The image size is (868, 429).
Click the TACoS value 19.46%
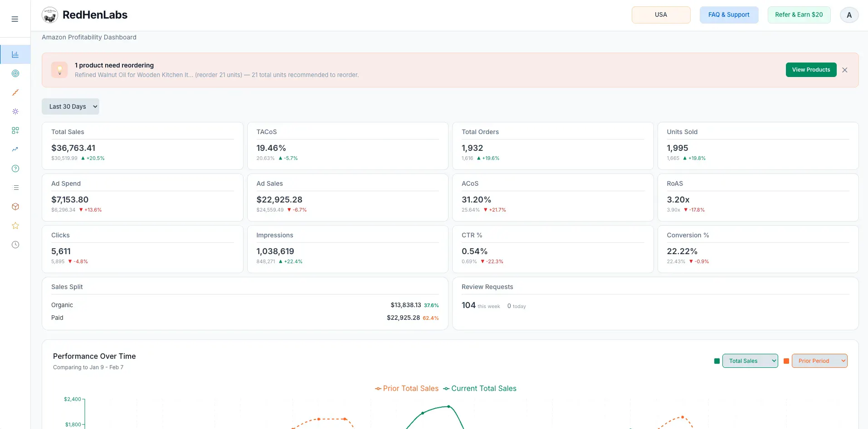coord(271,148)
